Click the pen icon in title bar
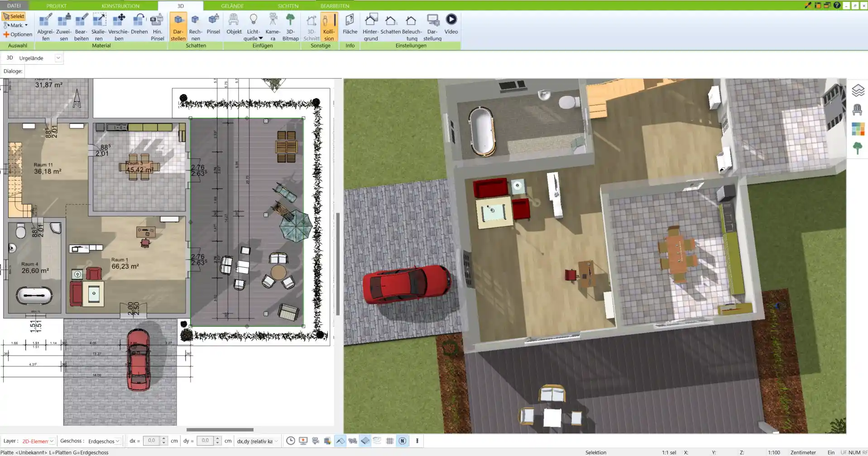Viewport: 868px width, 456px height. [808, 5]
